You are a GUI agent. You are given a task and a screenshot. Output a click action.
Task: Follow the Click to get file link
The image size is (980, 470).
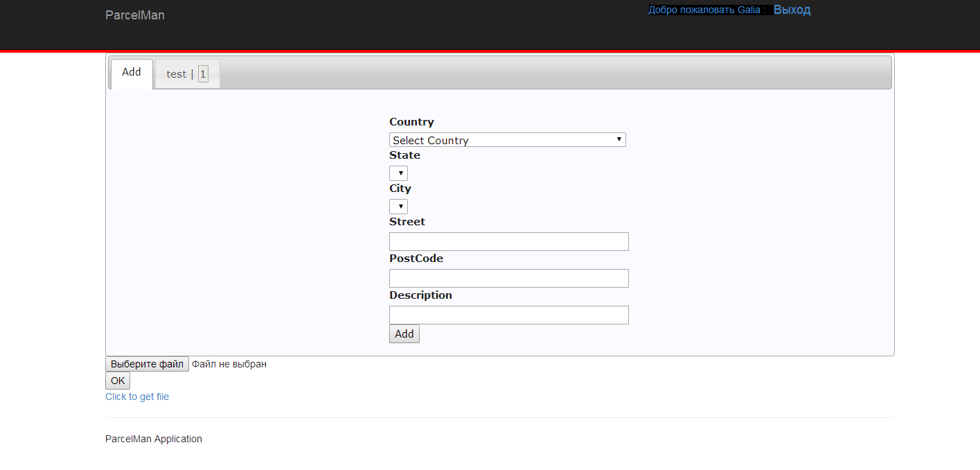pos(137,397)
